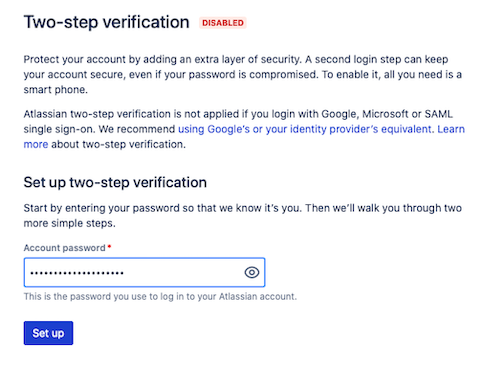
Task: Click the red DISABLED status badge
Action: (x=223, y=23)
